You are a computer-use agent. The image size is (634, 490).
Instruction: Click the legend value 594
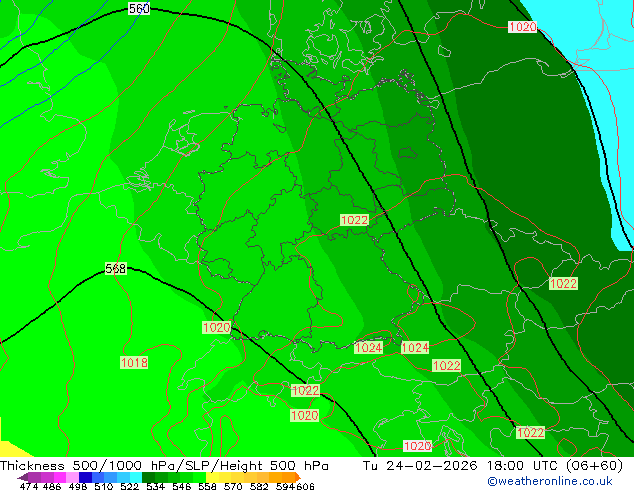285,486
